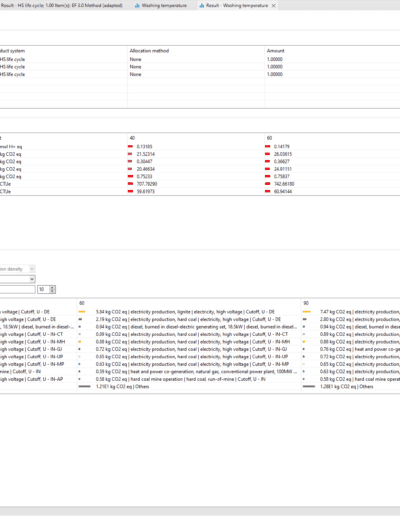The image size is (400, 516).
Task: Select the yellow bar swatch beside 5.84 kg CO2 lignite
Action: tap(82, 312)
